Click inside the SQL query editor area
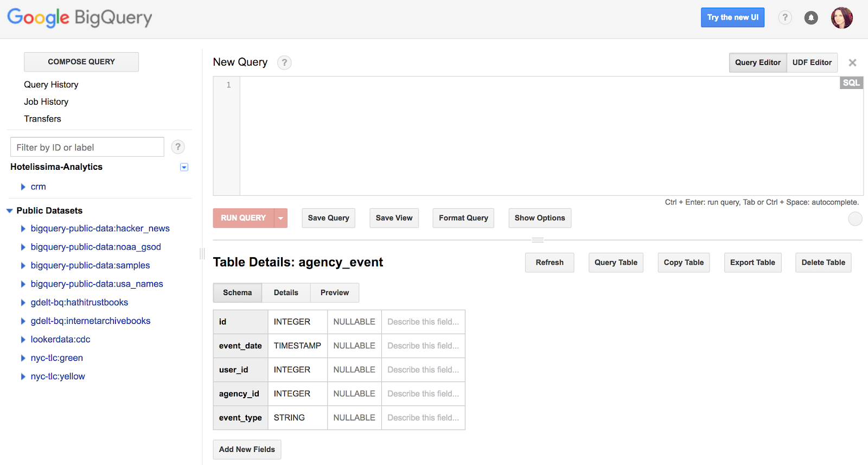868x465 pixels. [x=551, y=136]
